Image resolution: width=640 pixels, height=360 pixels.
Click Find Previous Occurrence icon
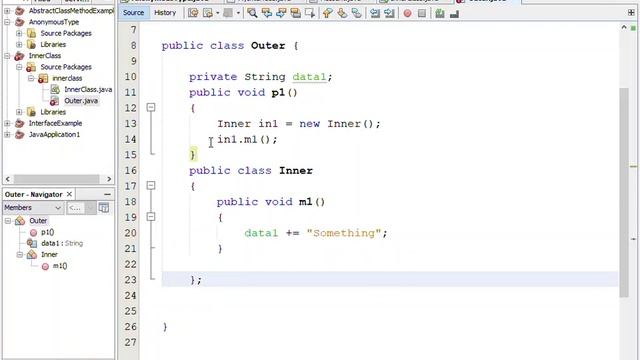point(267,13)
